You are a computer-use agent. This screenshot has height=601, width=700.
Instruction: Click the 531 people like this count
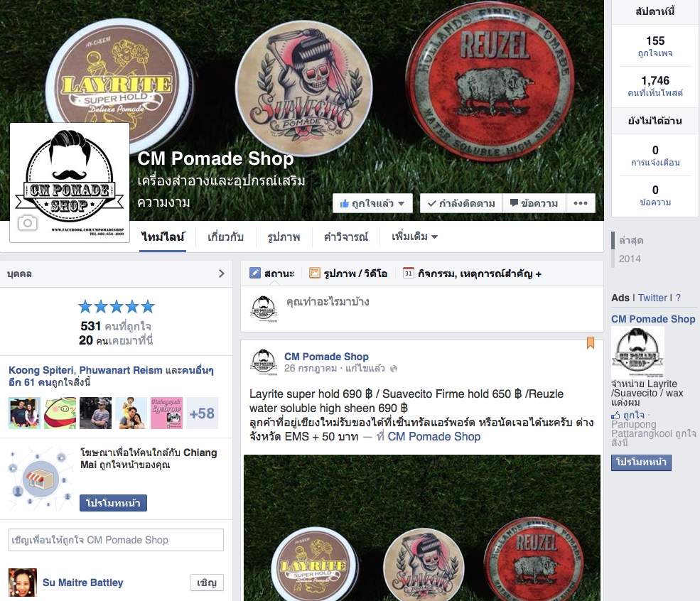[x=116, y=326]
